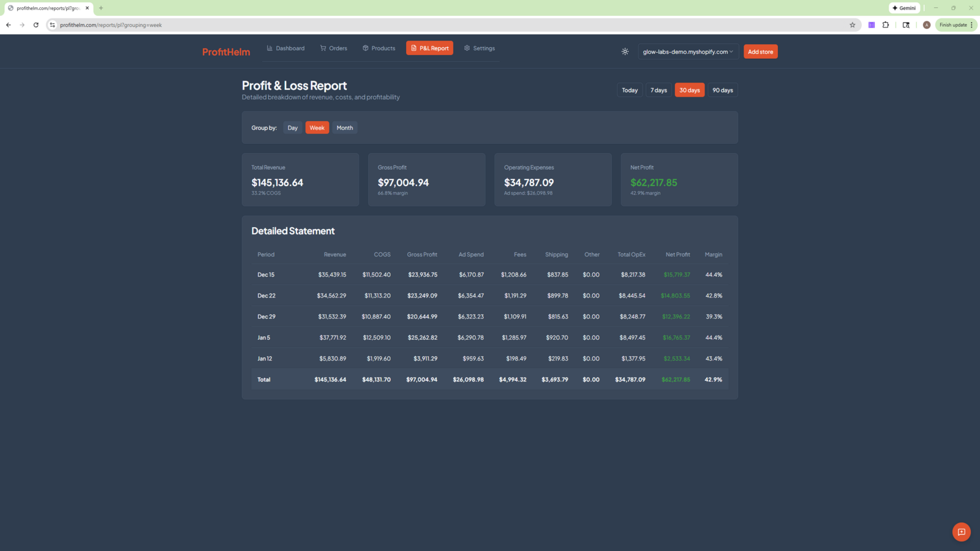Bookmark this page with the star icon

coord(852,25)
